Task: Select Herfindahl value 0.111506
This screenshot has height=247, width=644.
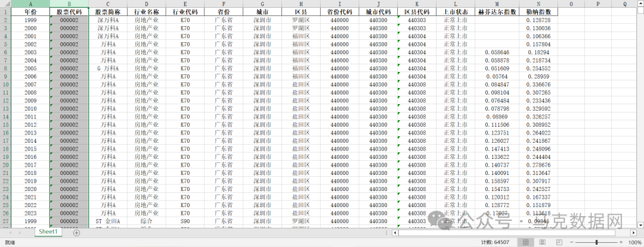Action: pyautogui.click(x=497, y=124)
